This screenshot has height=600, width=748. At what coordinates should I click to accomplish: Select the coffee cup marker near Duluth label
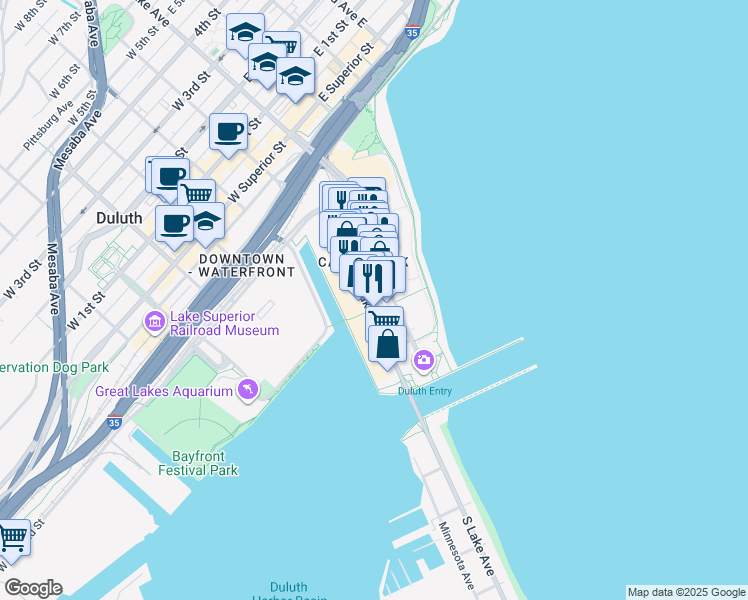(x=174, y=226)
